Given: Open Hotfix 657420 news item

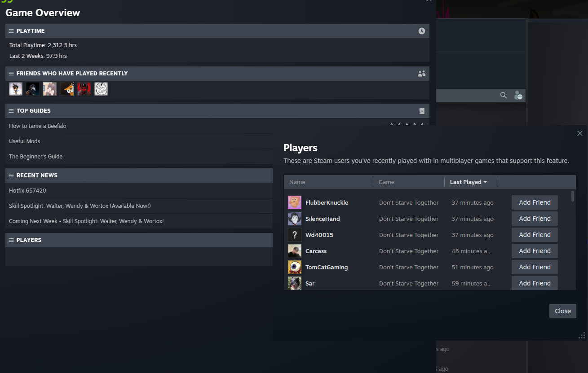Looking at the screenshot, I should [x=28, y=191].
